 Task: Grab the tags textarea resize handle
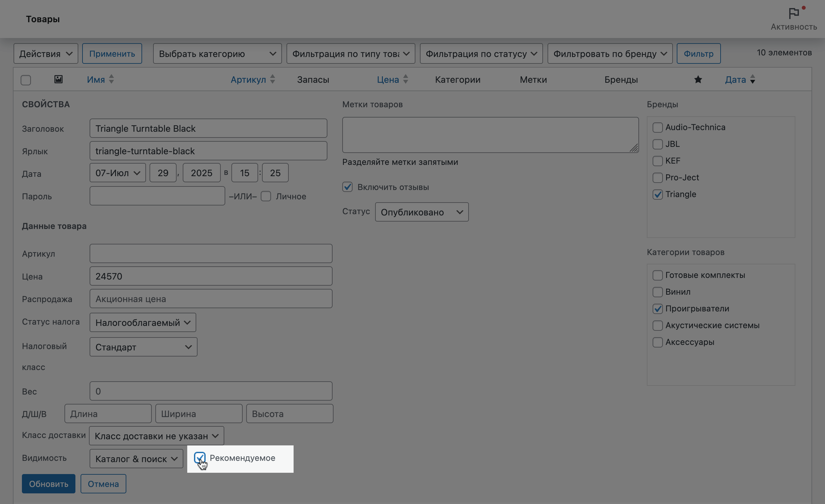(x=634, y=148)
